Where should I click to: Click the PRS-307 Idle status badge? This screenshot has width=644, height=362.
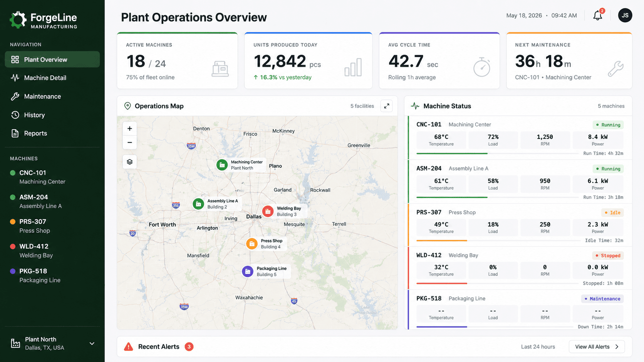(612, 212)
